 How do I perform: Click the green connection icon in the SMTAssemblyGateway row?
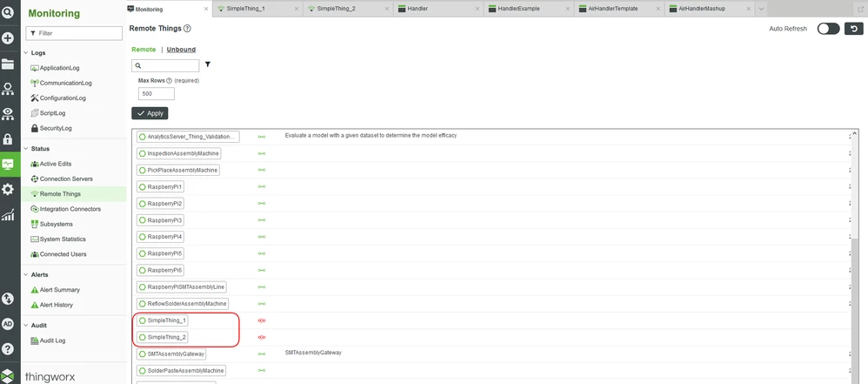coord(262,354)
